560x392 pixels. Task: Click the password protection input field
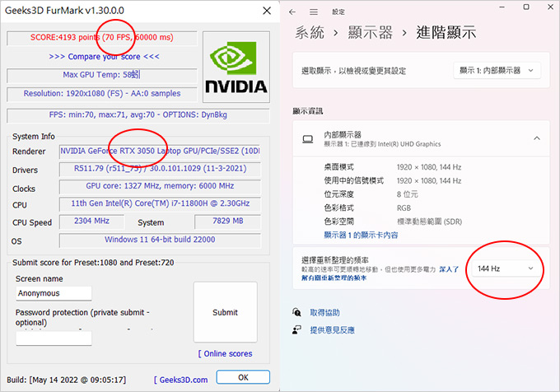coord(54,338)
